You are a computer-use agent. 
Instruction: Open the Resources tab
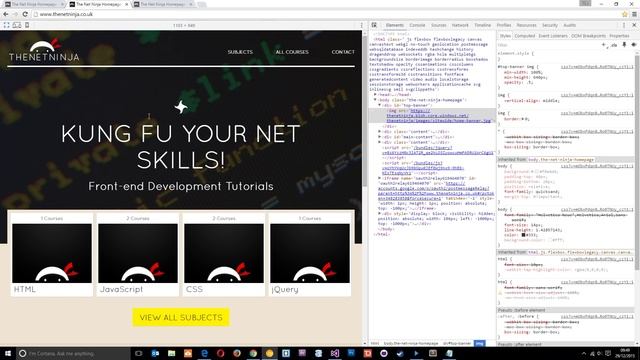[526, 25]
